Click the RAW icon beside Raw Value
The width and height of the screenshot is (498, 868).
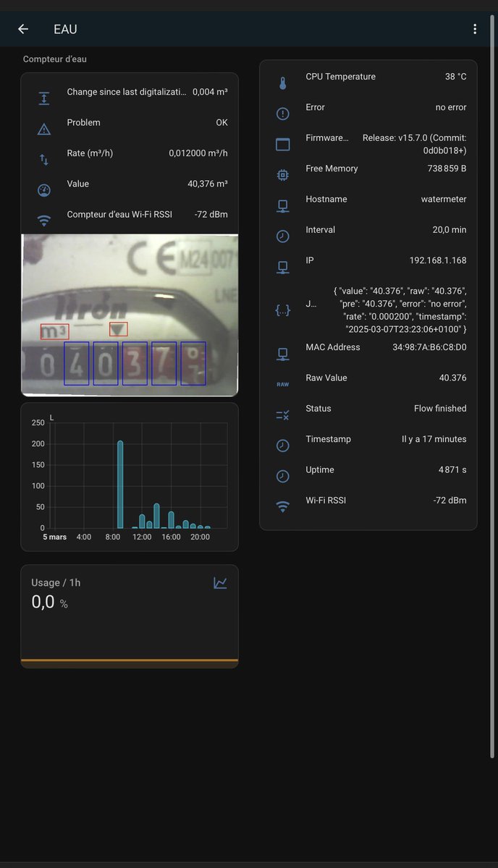[x=283, y=384]
